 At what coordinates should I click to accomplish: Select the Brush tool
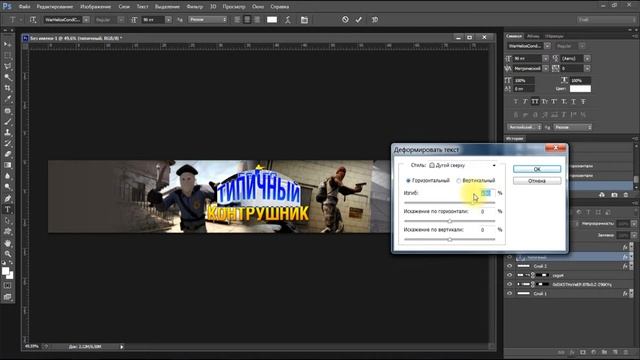click(x=7, y=122)
